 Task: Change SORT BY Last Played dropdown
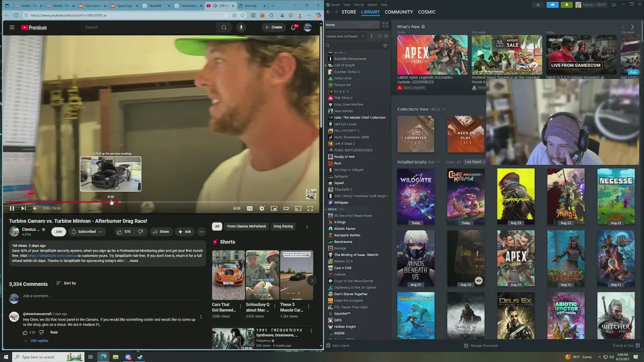pos(475,162)
